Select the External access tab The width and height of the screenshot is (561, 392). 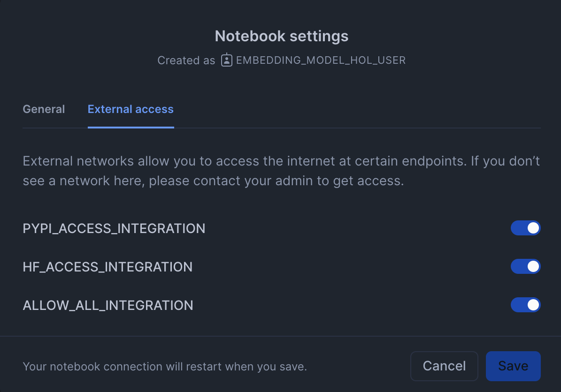pos(131,109)
